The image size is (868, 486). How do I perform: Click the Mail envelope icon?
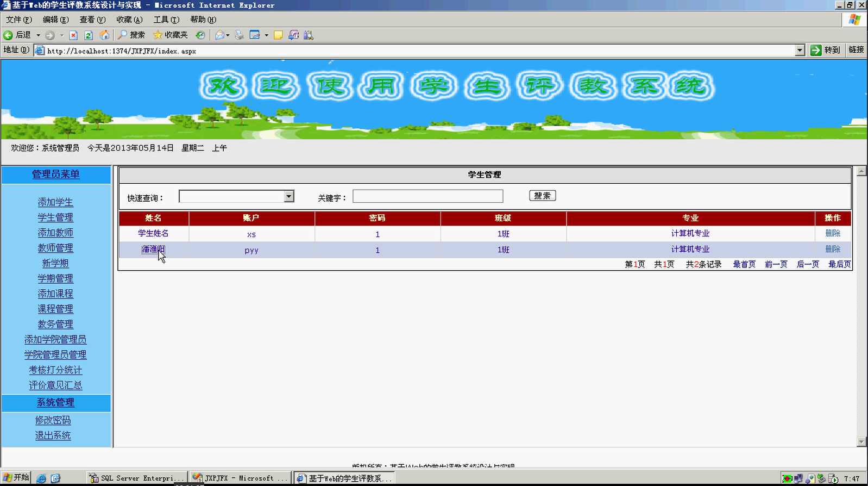[x=219, y=35]
